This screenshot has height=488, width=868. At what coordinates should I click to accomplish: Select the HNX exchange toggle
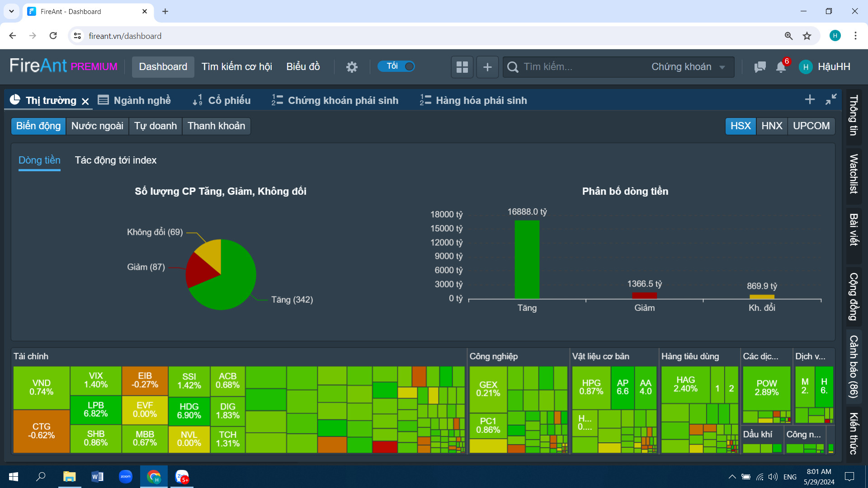(772, 126)
